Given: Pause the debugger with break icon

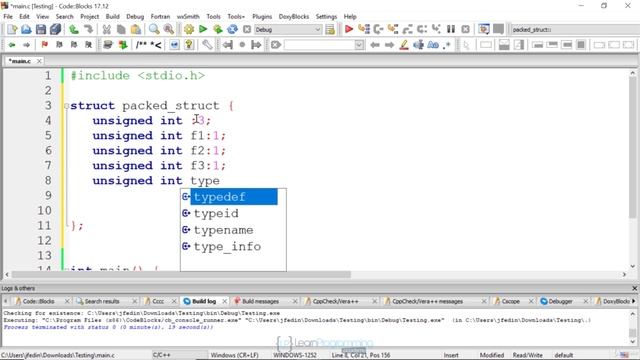Looking at the screenshot, I should (x=451, y=29).
